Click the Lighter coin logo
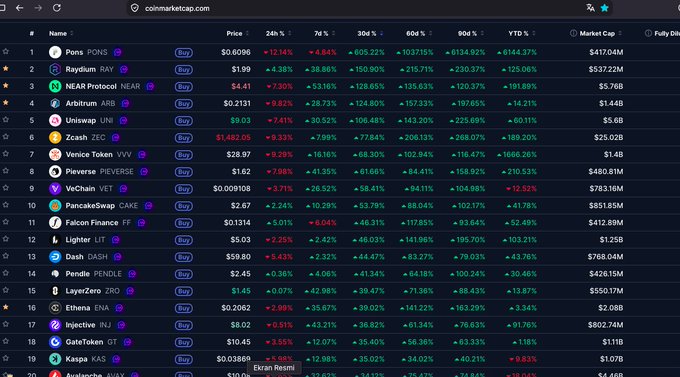680x377 pixels. 55,239
